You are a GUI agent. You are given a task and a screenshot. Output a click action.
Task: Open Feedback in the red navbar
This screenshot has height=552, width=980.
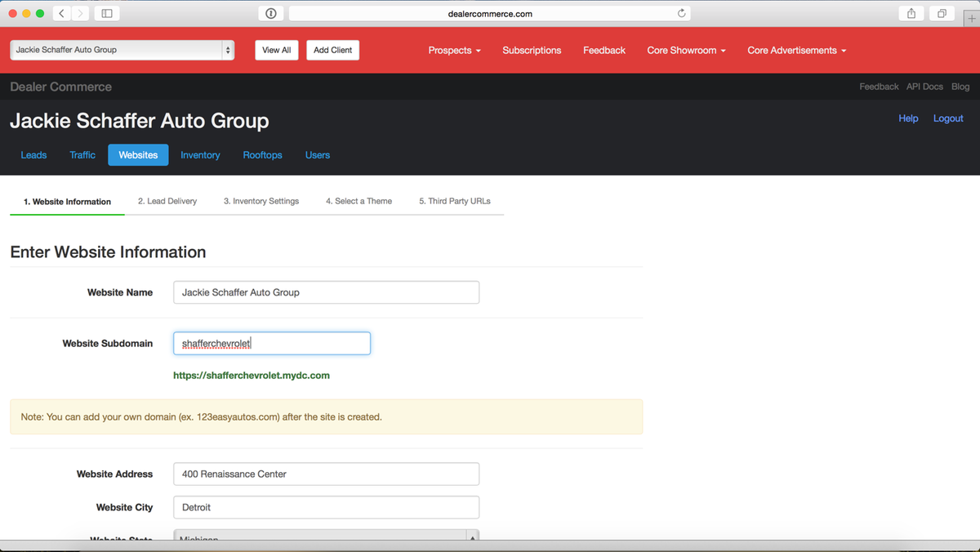point(604,50)
